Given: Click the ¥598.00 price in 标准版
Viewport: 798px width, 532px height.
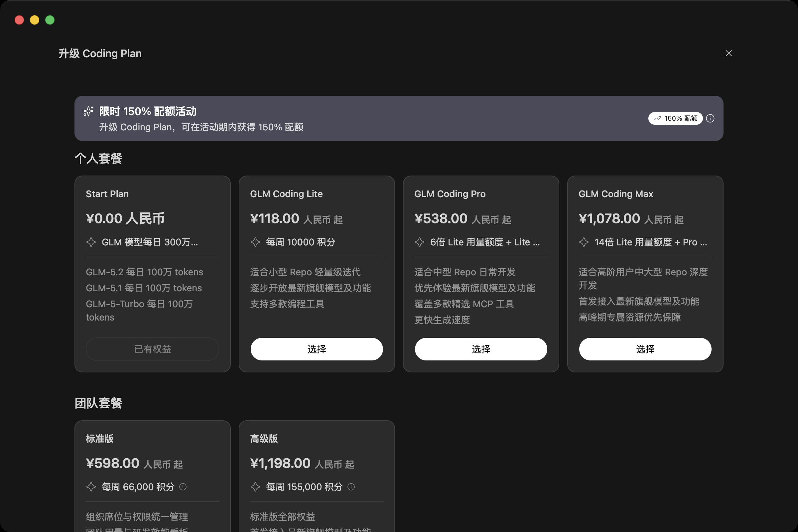Looking at the screenshot, I should tap(112, 463).
